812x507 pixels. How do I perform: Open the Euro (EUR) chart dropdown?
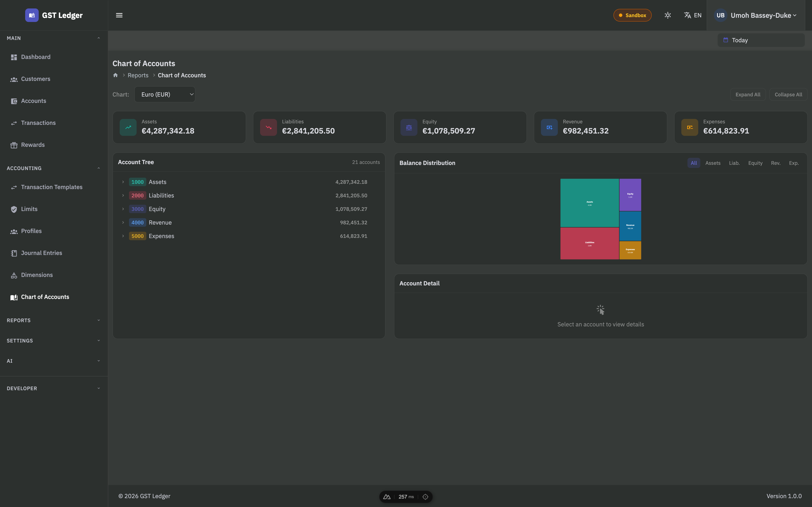pyautogui.click(x=165, y=95)
